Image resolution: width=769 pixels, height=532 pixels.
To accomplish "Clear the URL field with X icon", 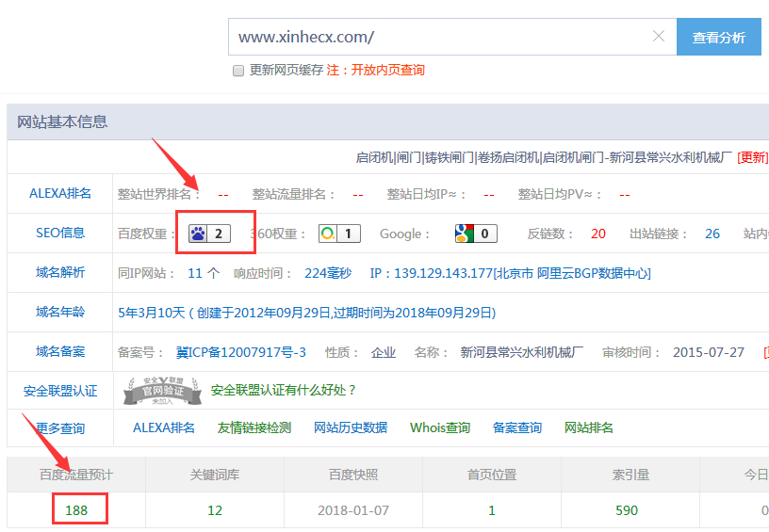I will click(x=659, y=37).
